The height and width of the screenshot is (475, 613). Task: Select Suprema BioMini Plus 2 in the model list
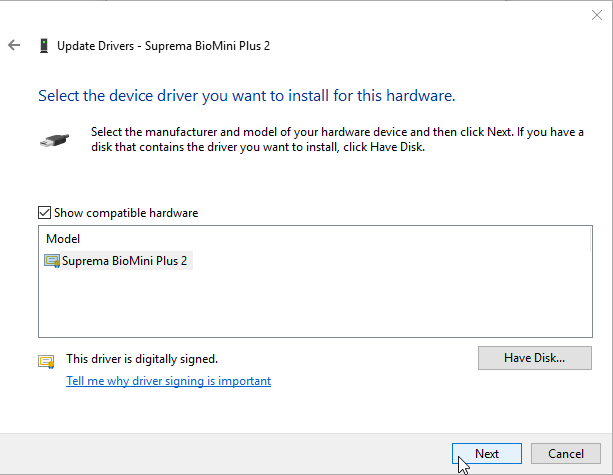(124, 261)
